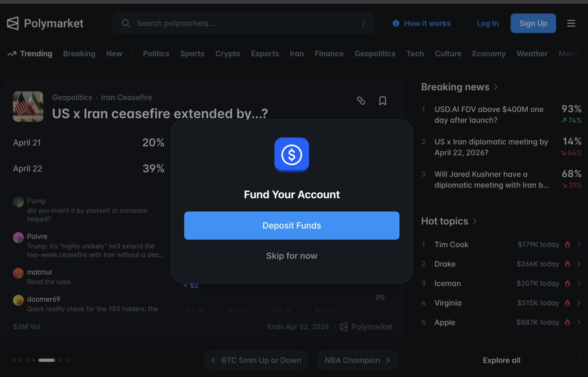
Task: Click the flame icon next to Iceman
Action: coord(567,284)
